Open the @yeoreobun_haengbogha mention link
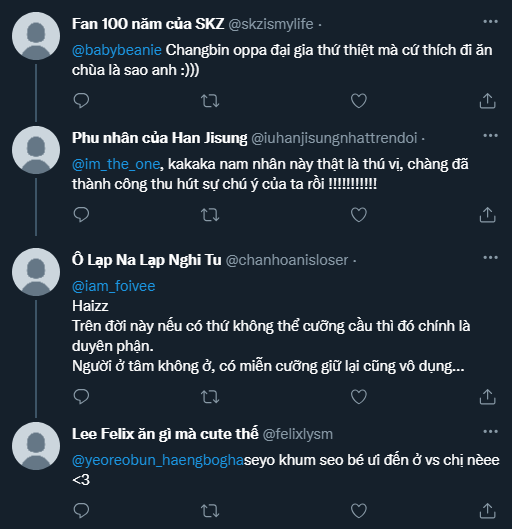Screen dimensions: 512x529 (x=158, y=461)
